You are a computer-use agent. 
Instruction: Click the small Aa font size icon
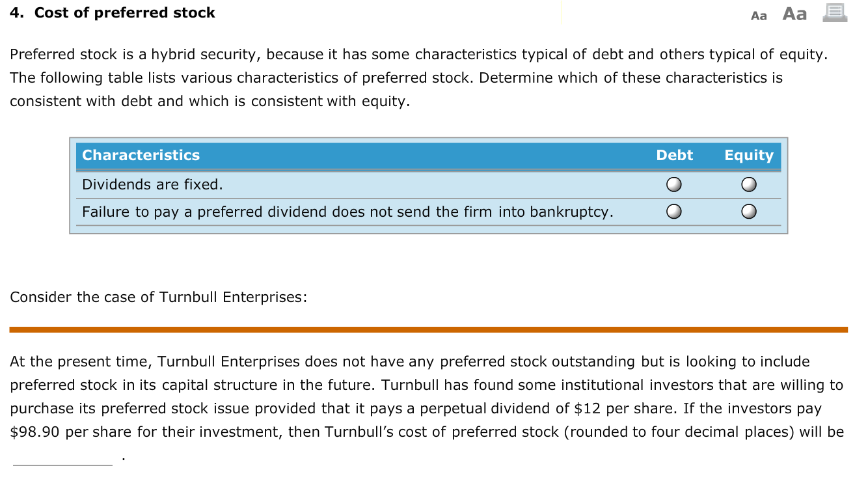coord(759,14)
